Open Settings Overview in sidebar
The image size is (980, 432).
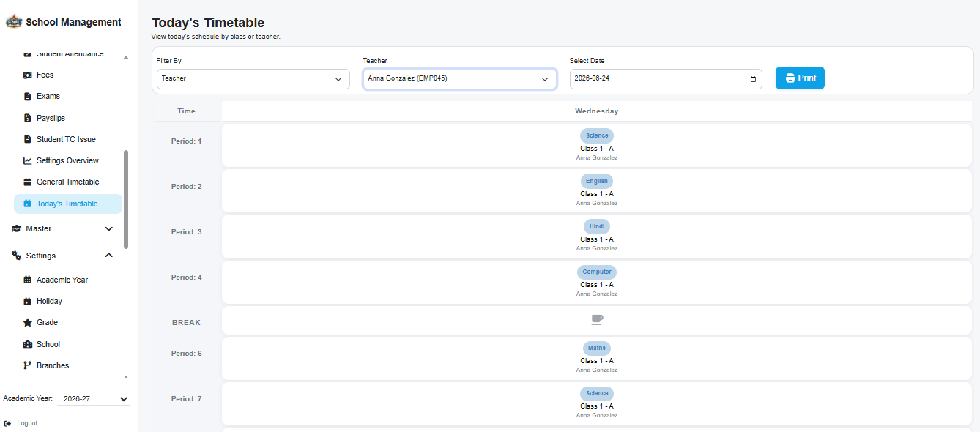point(67,160)
